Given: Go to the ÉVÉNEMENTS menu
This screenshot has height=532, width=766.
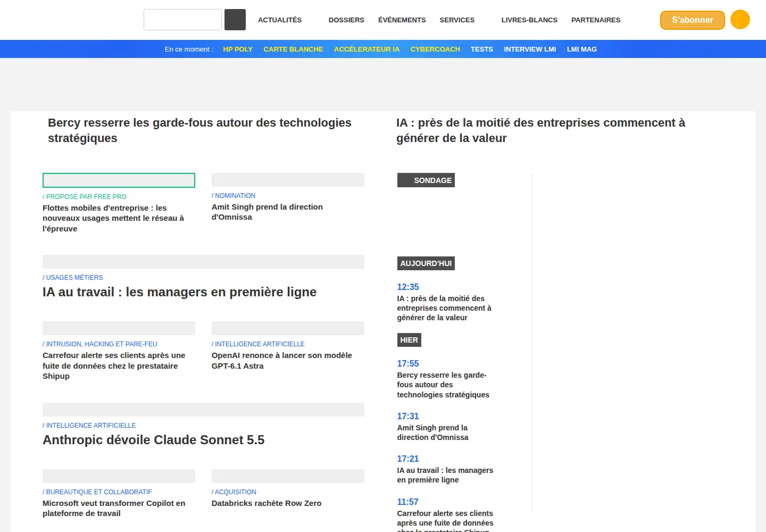Looking at the screenshot, I should 402,20.
